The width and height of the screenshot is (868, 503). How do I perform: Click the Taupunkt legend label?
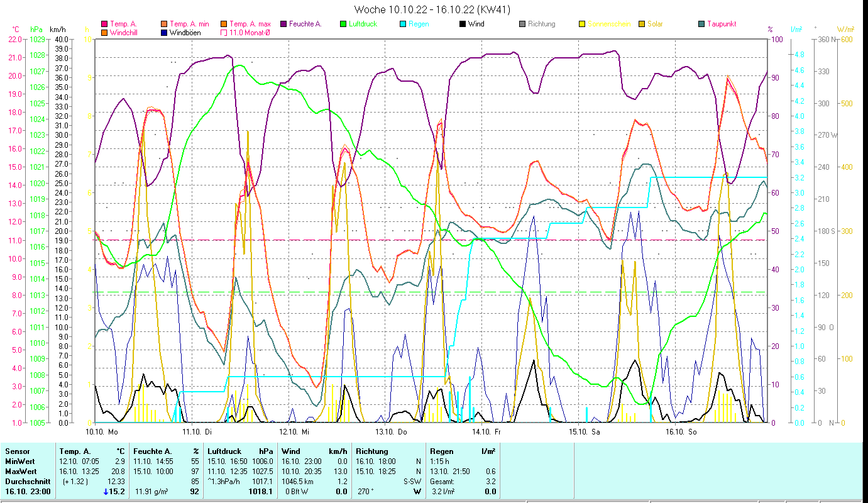click(x=722, y=24)
